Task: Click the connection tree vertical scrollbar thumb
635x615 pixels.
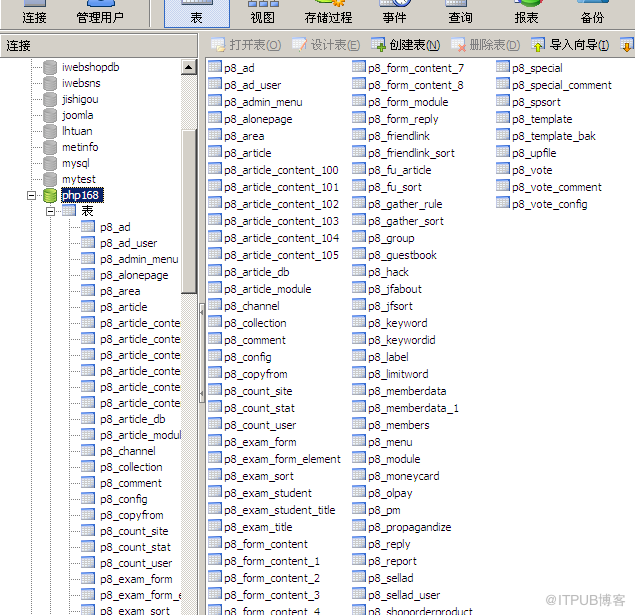Action: click(189, 211)
